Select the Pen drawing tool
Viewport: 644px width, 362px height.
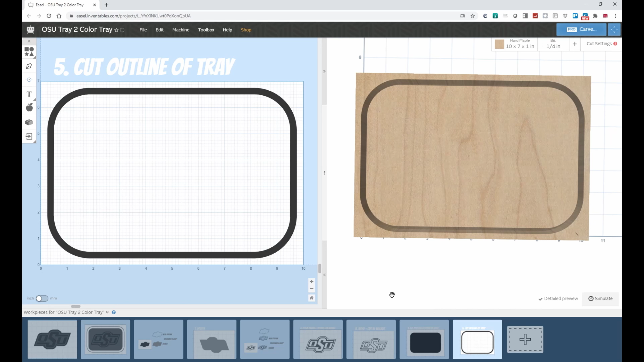[29, 66]
